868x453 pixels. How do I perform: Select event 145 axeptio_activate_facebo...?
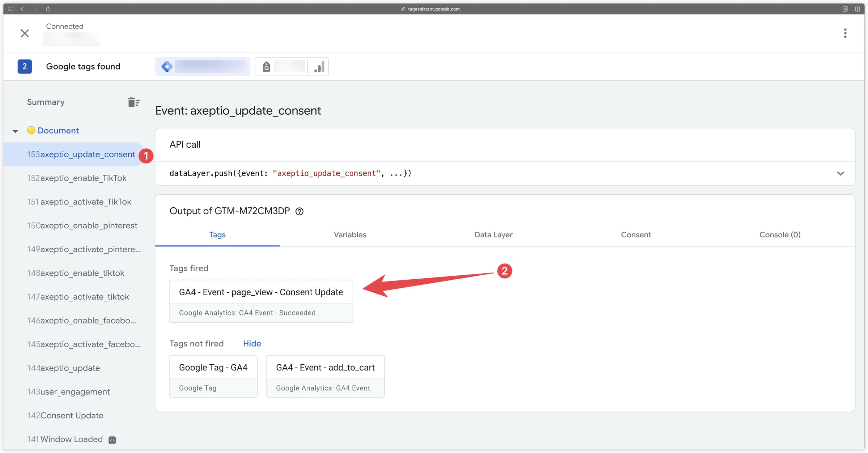click(x=84, y=344)
